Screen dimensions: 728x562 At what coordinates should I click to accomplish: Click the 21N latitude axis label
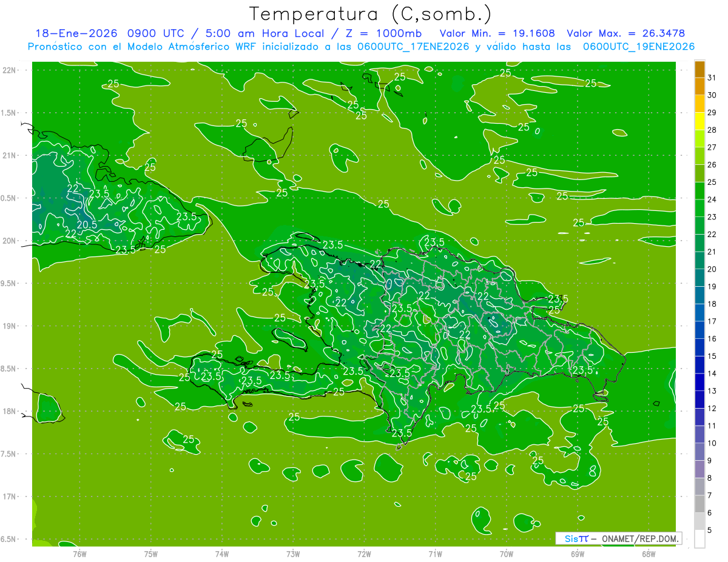tap(8, 156)
